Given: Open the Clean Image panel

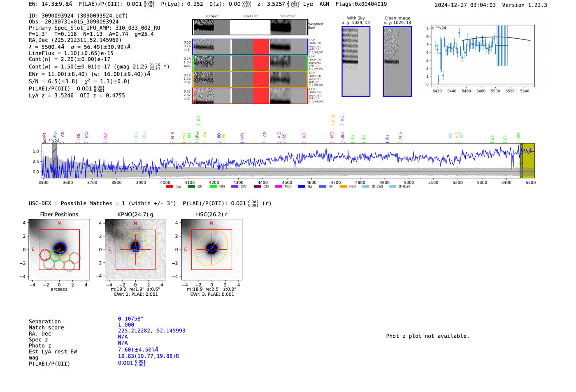Looking at the screenshot, I should click(x=397, y=61).
